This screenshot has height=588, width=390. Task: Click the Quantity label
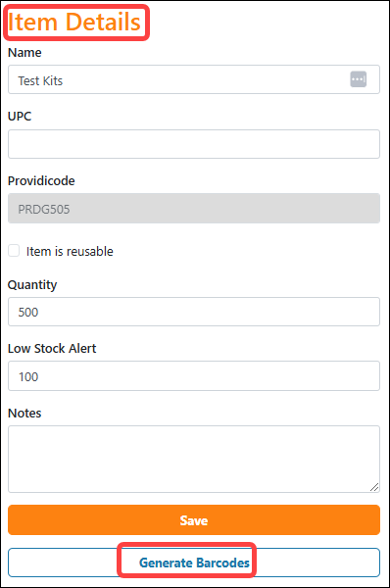click(32, 285)
